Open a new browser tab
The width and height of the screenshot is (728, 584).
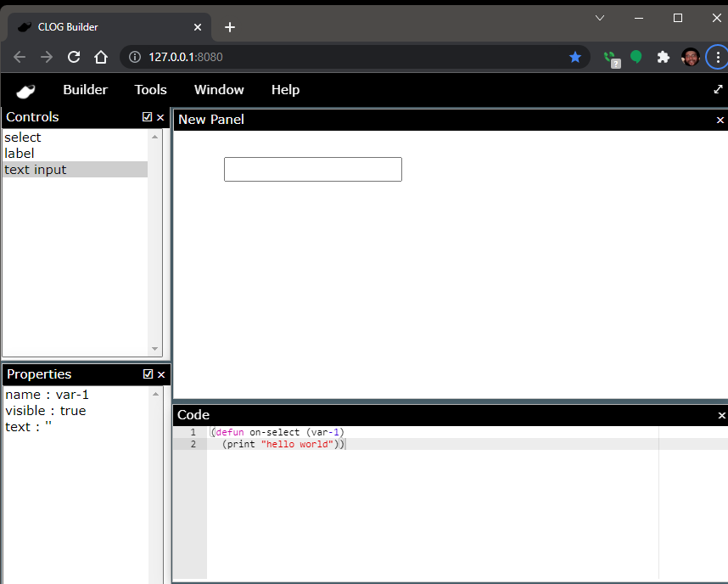[230, 27]
